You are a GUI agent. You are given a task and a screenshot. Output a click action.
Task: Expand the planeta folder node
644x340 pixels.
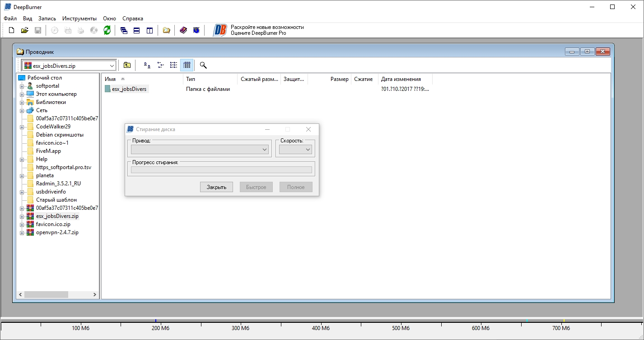21,176
